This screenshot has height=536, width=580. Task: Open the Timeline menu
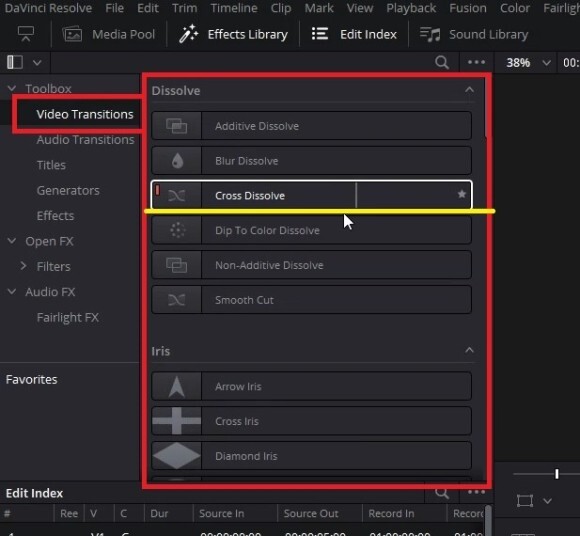pyautogui.click(x=234, y=8)
